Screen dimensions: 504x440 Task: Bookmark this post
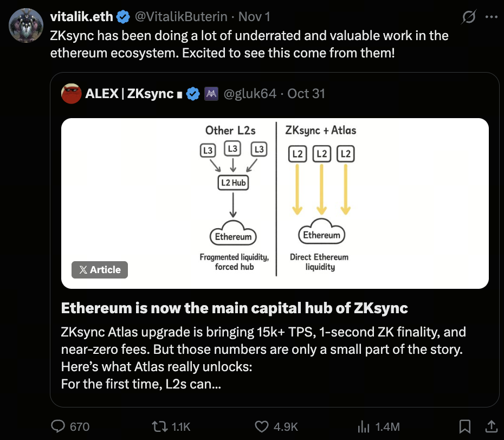click(x=464, y=426)
